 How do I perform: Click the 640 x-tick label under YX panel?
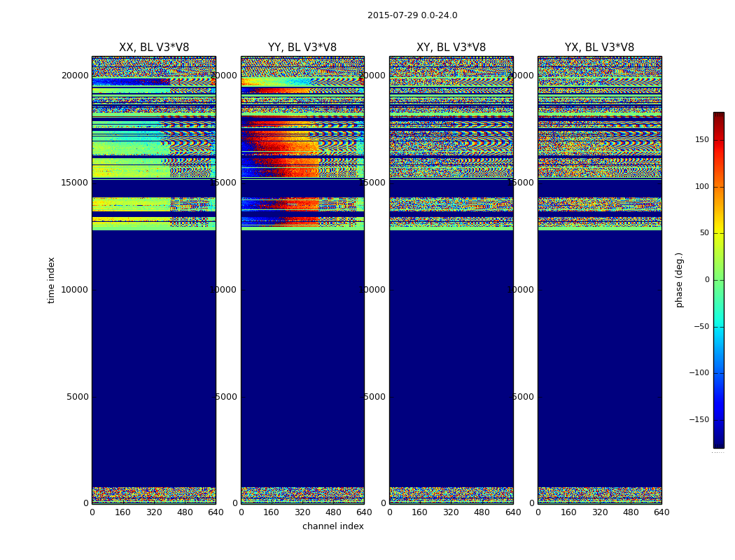pyautogui.click(x=661, y=512)
